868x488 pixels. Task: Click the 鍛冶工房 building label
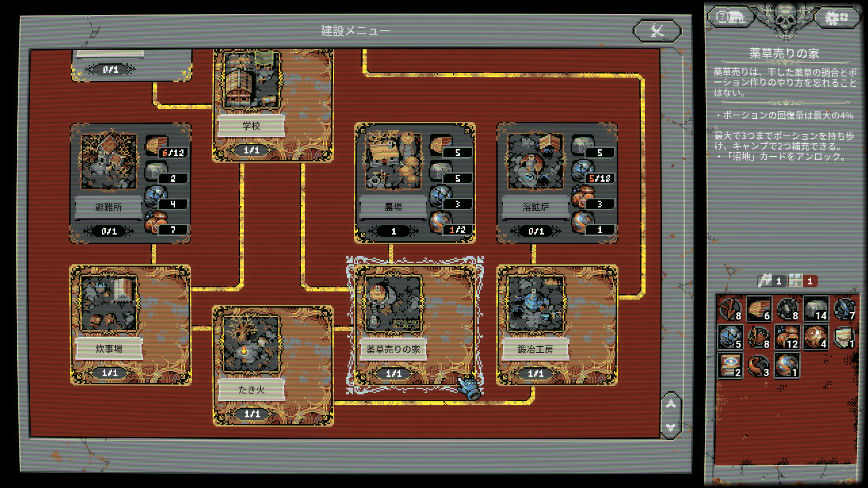(535, 349)
